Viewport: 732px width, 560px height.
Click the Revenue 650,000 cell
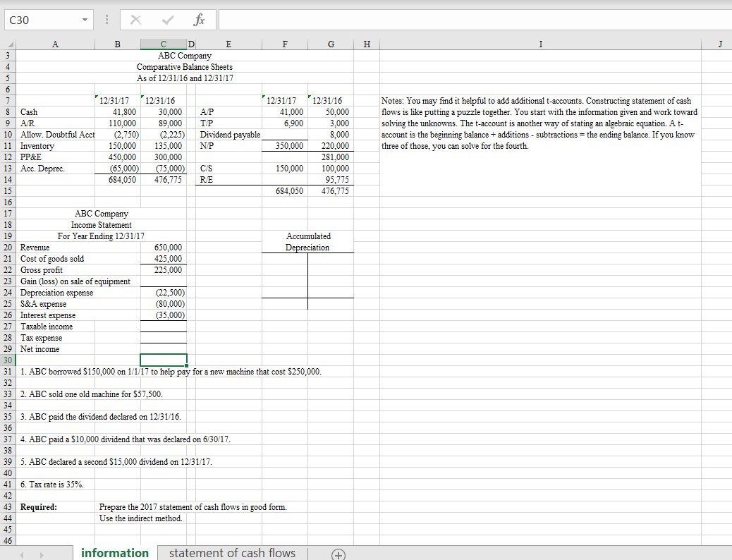click(x=164, y=248)
